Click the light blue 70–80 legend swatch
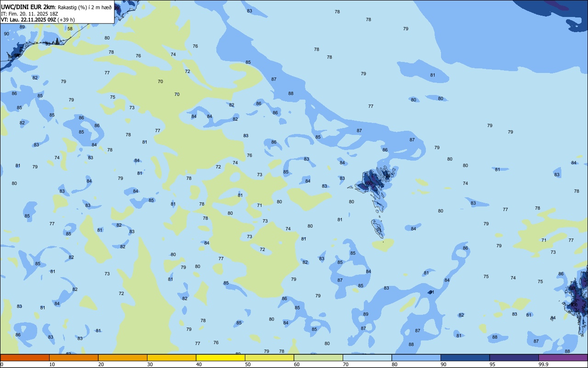The image size is (588, 368). [x=367, y=357]
